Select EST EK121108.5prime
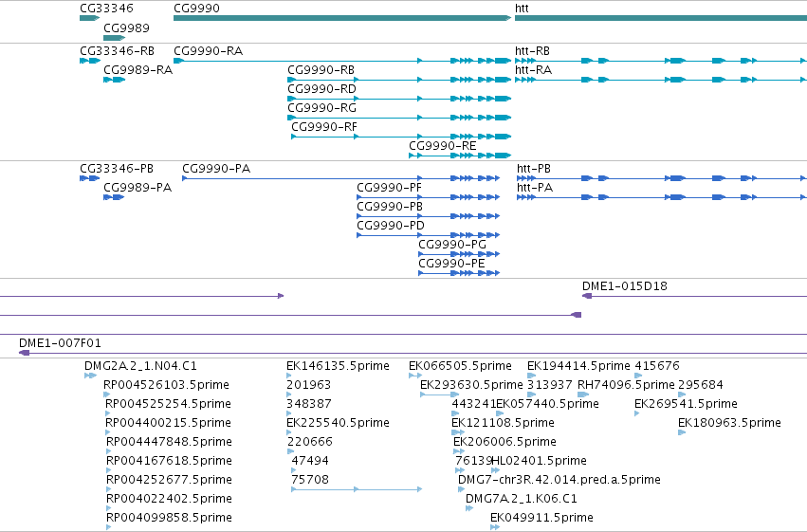 click(x=503, y=424)
